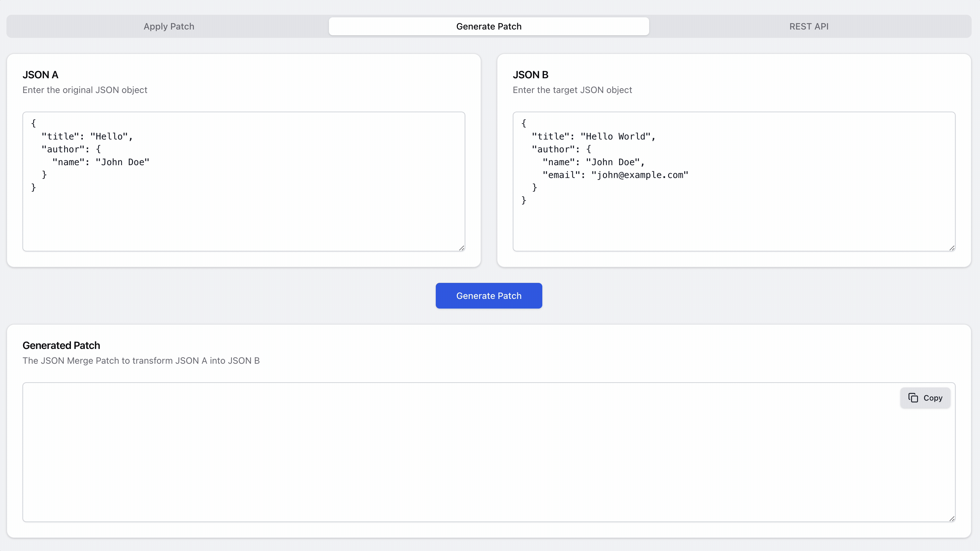The height and width of the screenshot is (551, 980).
Task: Select the email line in JSON B
Action: (x=615, y=174)
